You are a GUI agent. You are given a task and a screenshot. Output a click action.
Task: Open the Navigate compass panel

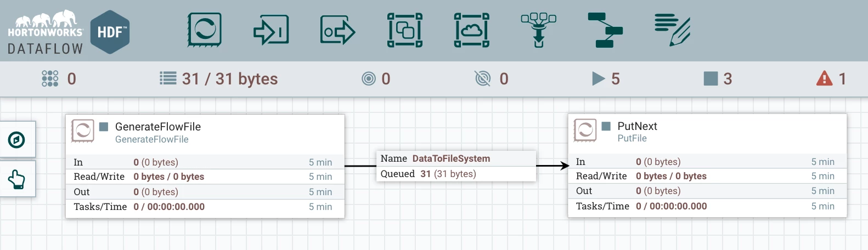tap(17, 140)
